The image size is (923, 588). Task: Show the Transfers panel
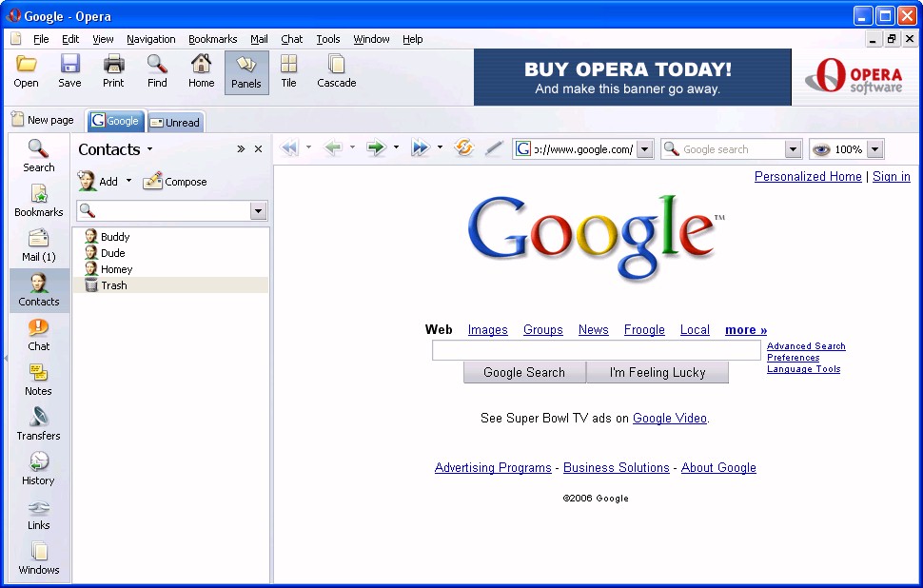pyautogui.click(x=38, y=424)
